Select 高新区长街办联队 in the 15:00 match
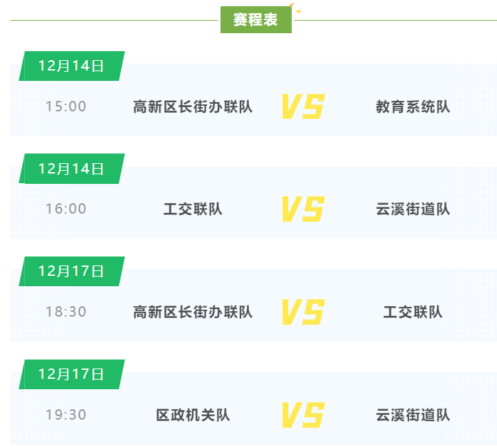This screenshot has width=497, height=448. pos(193,106)
